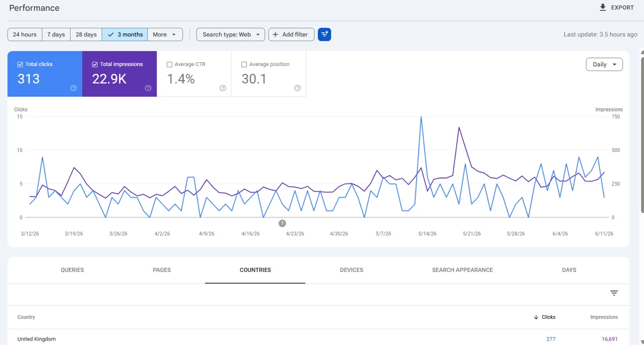Click the annotation marker 1 on the chart

click(282, 223)
